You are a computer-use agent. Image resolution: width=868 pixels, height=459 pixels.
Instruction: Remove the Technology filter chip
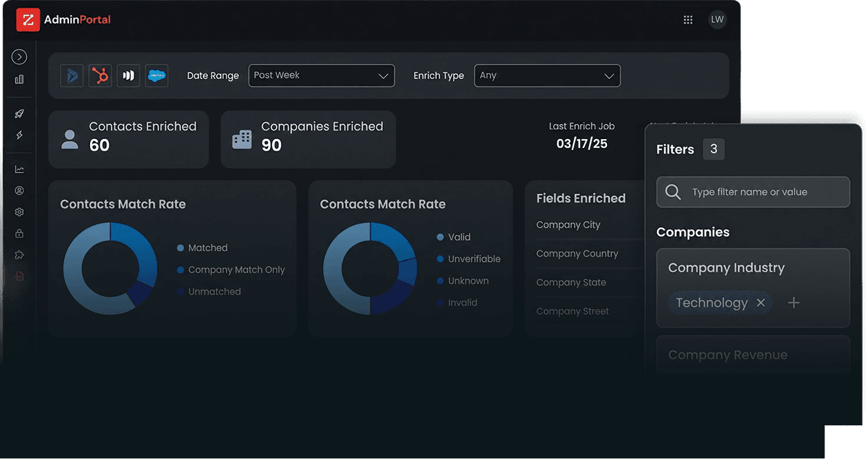pos(761,303)
